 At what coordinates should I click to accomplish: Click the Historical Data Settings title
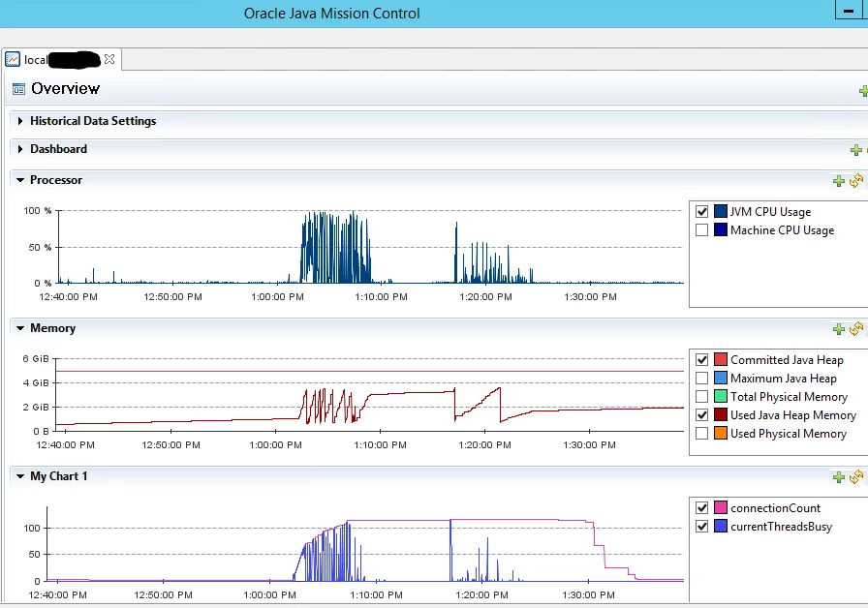(x=93, y=121)
